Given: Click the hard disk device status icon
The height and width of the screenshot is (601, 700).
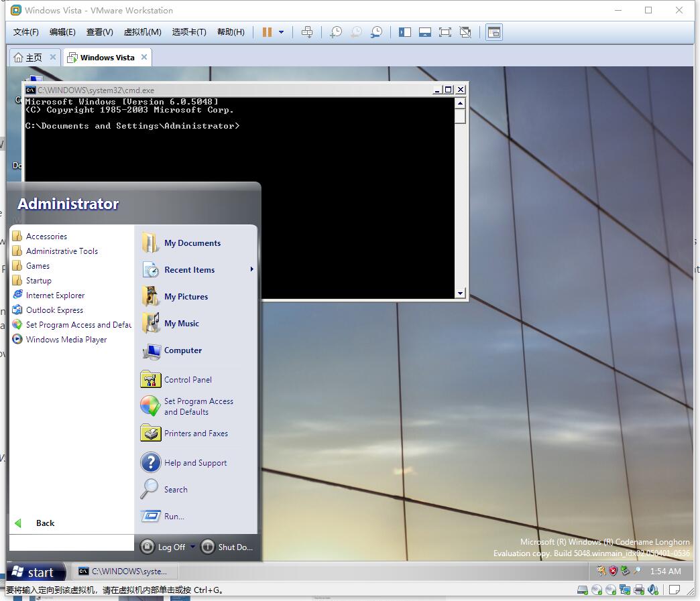Looking at the screenshot, I should point(582,590).
